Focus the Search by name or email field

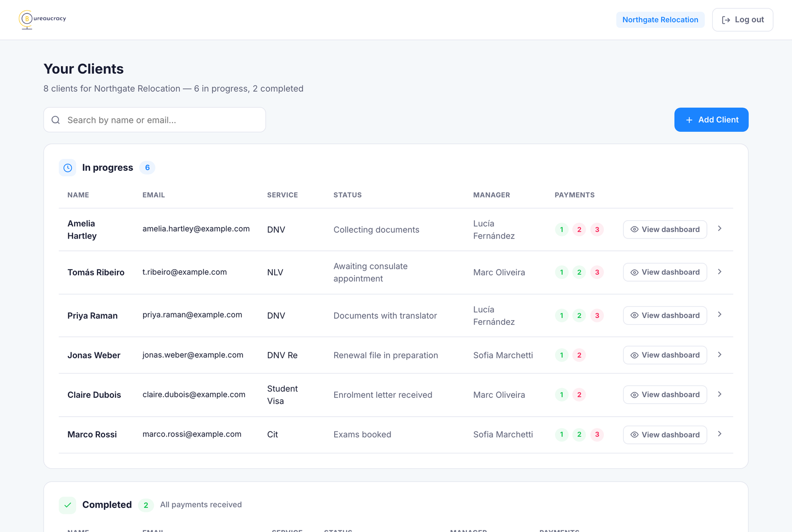click(154, 120)
